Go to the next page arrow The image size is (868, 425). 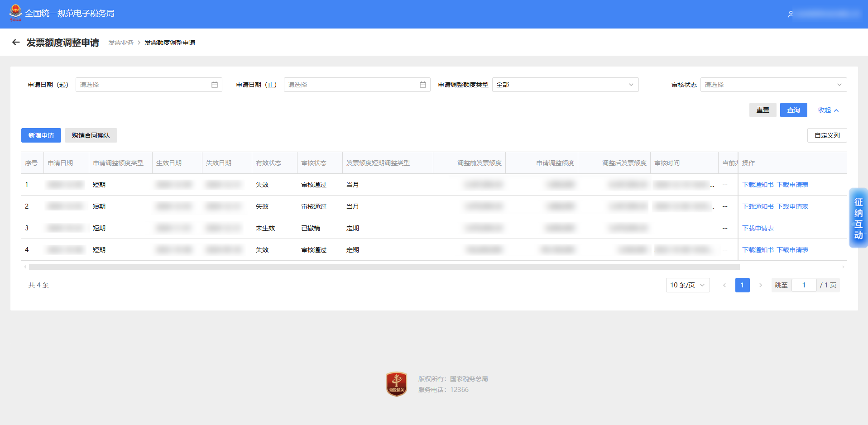click(760, 285)
